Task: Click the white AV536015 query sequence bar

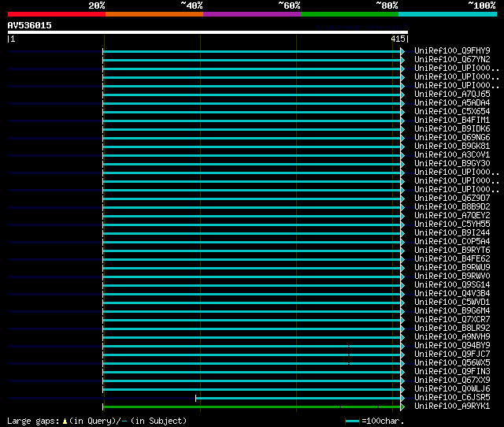Action: 208,32
